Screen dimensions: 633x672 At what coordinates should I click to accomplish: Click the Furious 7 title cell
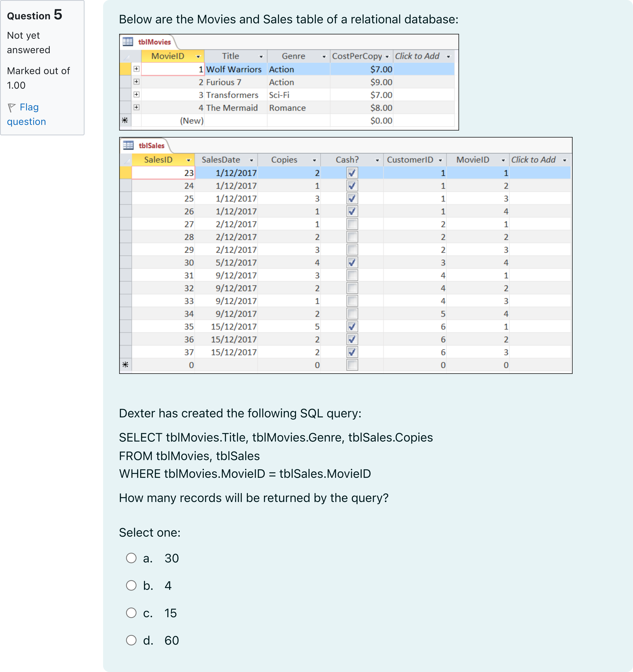point(236,82)
